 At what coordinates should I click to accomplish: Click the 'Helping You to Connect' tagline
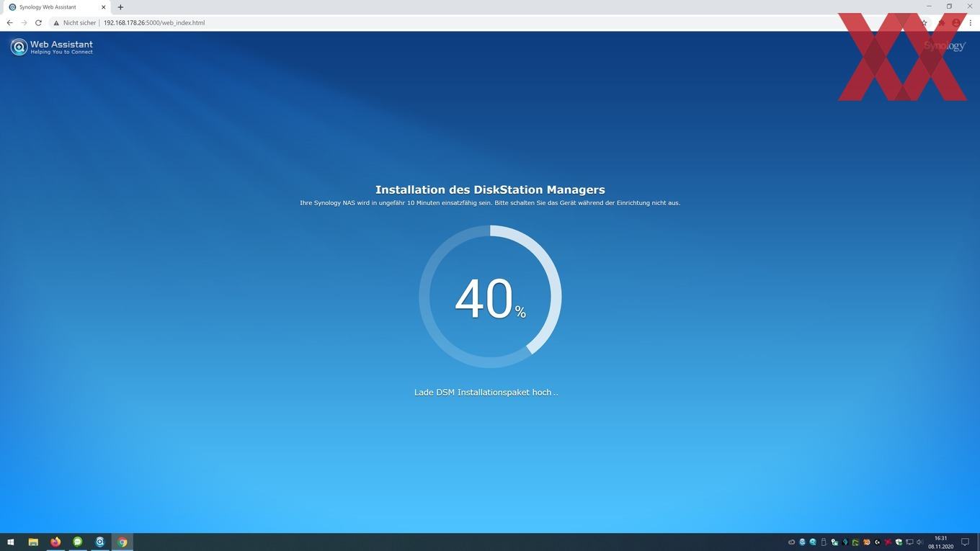click(x=61, y=52)
